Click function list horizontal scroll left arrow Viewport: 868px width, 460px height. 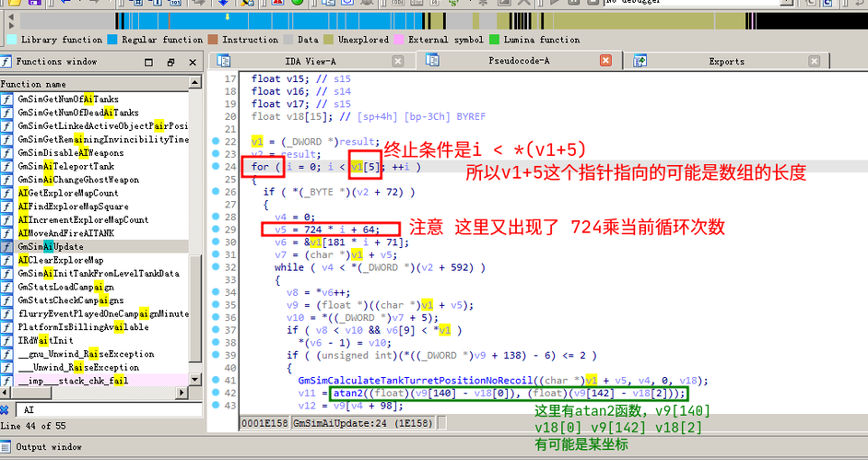(5, 393)
